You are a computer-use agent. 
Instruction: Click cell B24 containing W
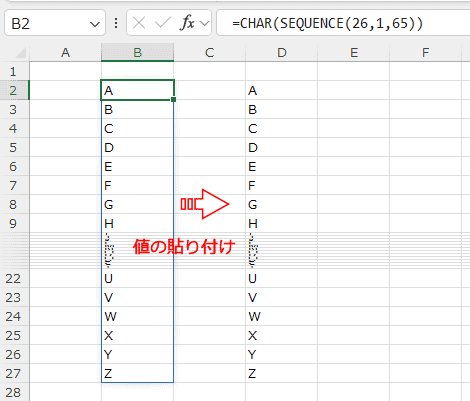point(137,316)
